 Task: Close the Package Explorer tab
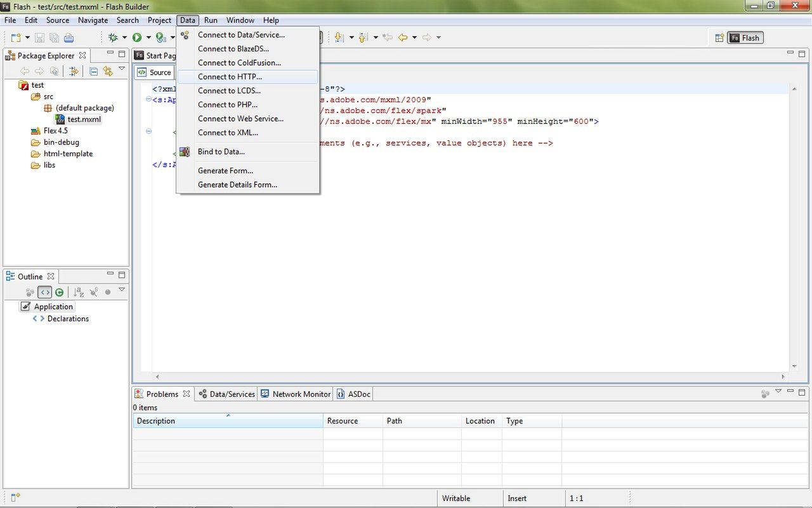(82, 56)
